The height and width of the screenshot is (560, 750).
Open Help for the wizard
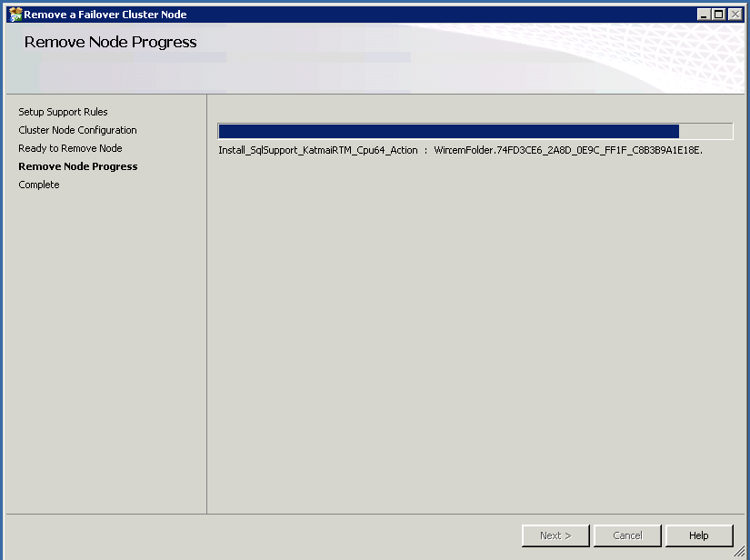(699, 535)
